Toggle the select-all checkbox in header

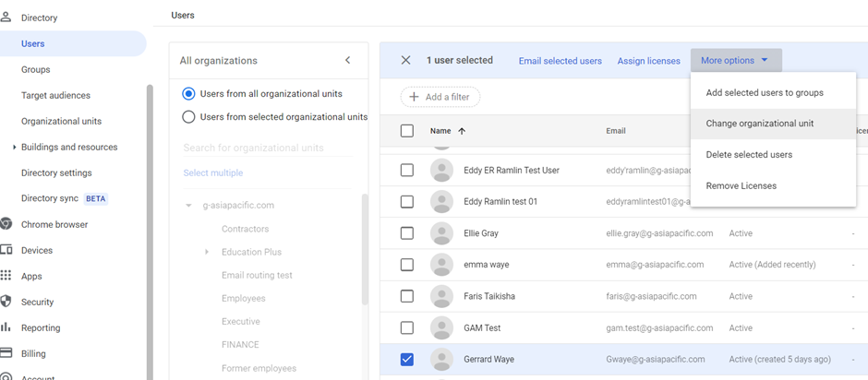point(407,131)
